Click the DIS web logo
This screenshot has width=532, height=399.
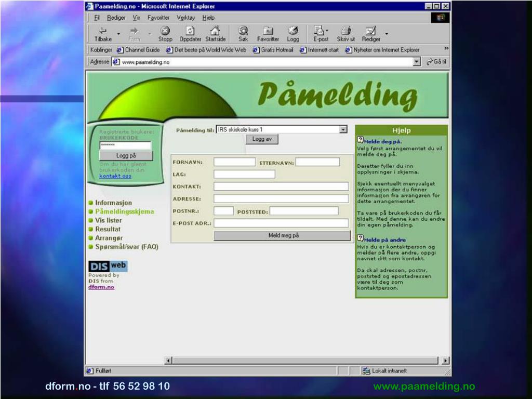pyautogui.click(x=108, y=267)
